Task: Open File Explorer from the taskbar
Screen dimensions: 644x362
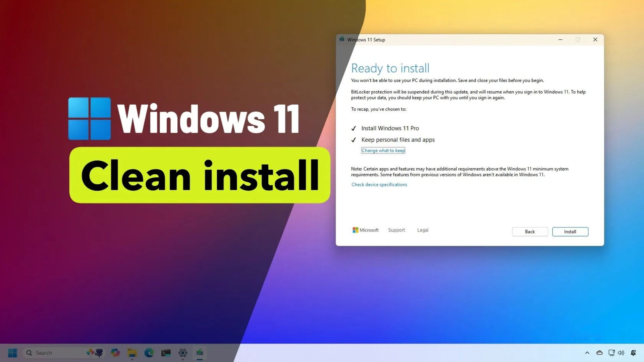Action: point(132,353)
